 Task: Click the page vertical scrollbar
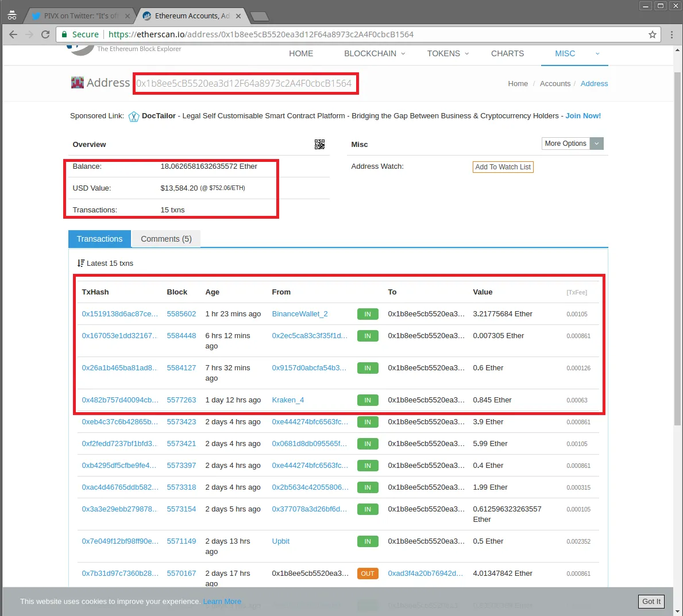click(677, 248)
